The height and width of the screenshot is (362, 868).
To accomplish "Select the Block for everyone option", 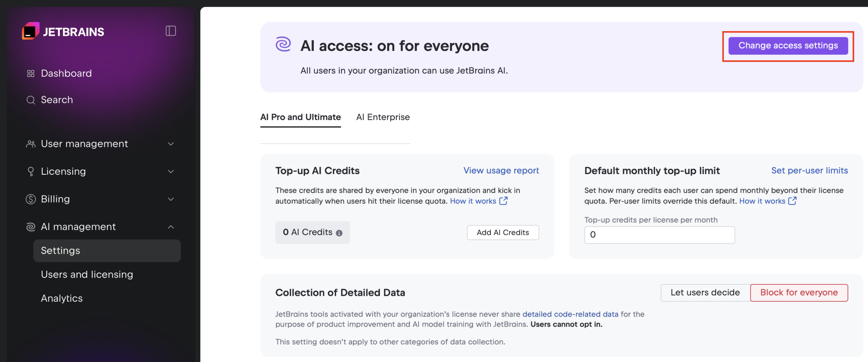I will pos(799,292).
